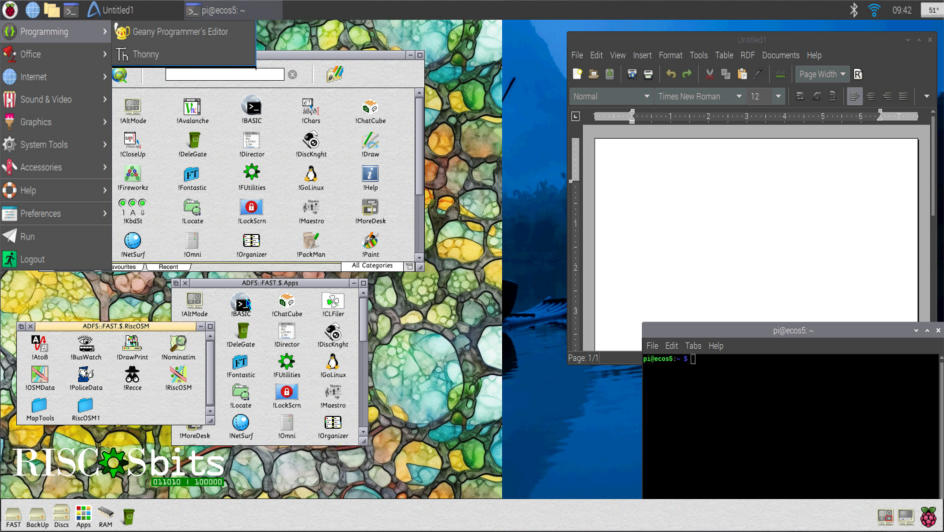This screenshot has width=944, height=532.
Task: Toggle right alignment in AbiWord
Action: coord(887,96)
